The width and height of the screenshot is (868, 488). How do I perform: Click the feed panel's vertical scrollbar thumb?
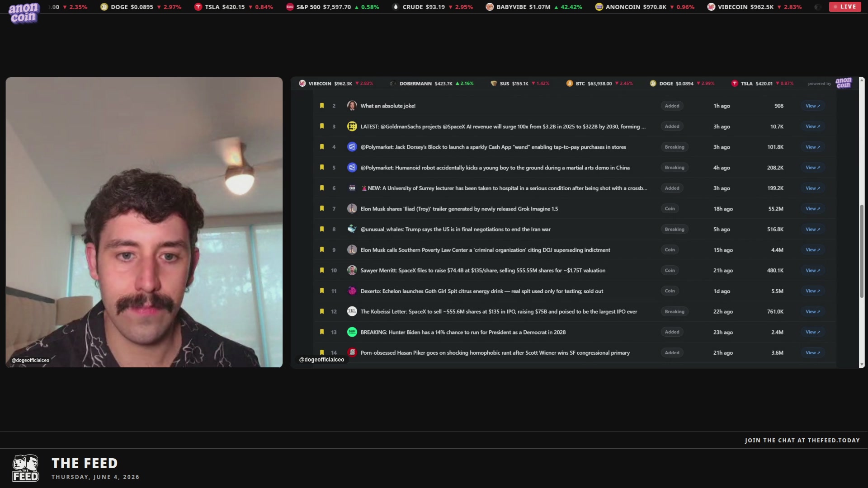point(862,251)
